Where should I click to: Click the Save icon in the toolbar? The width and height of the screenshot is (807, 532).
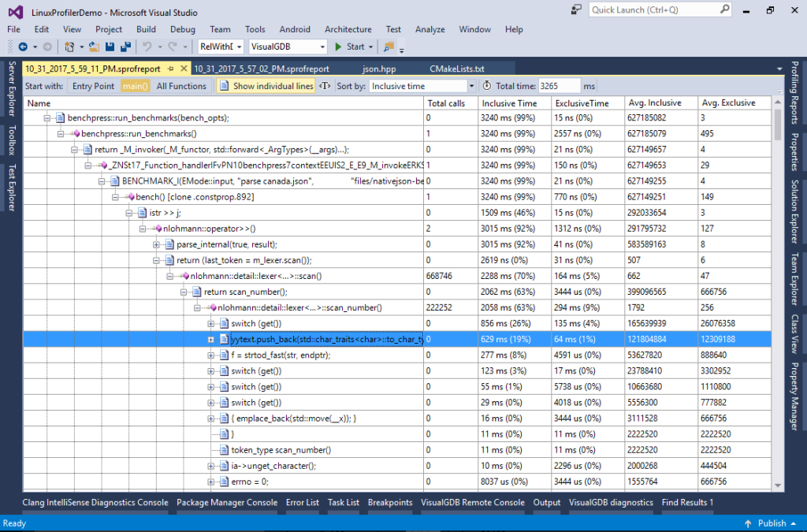click(109, 47)
